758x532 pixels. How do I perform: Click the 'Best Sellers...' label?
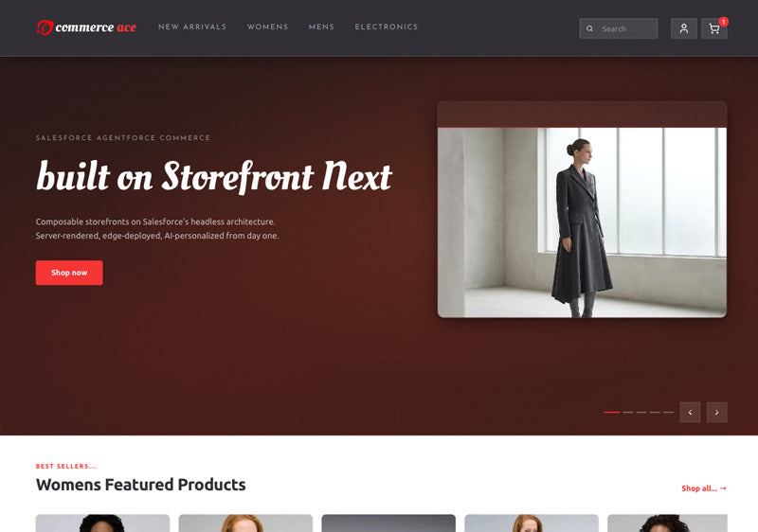(x=65, y=467)
